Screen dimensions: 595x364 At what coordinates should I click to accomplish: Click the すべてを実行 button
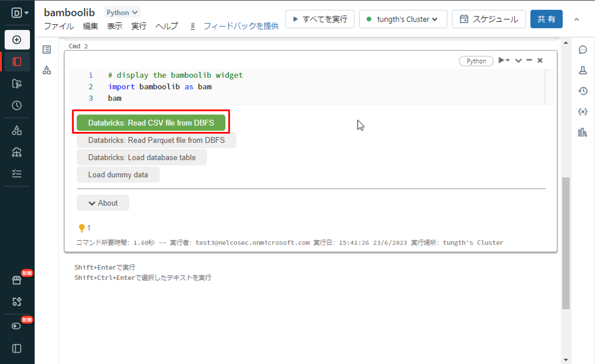(320, 19)
